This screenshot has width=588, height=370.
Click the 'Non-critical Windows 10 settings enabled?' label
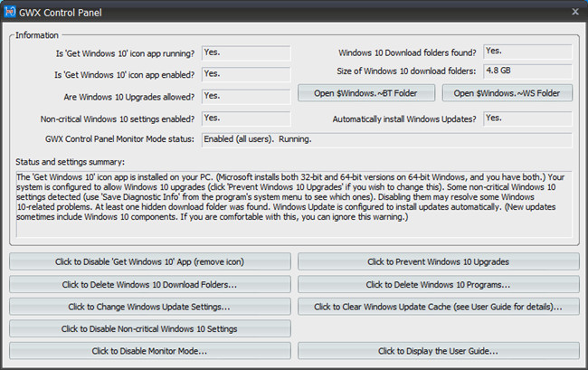tap(118, 119)
